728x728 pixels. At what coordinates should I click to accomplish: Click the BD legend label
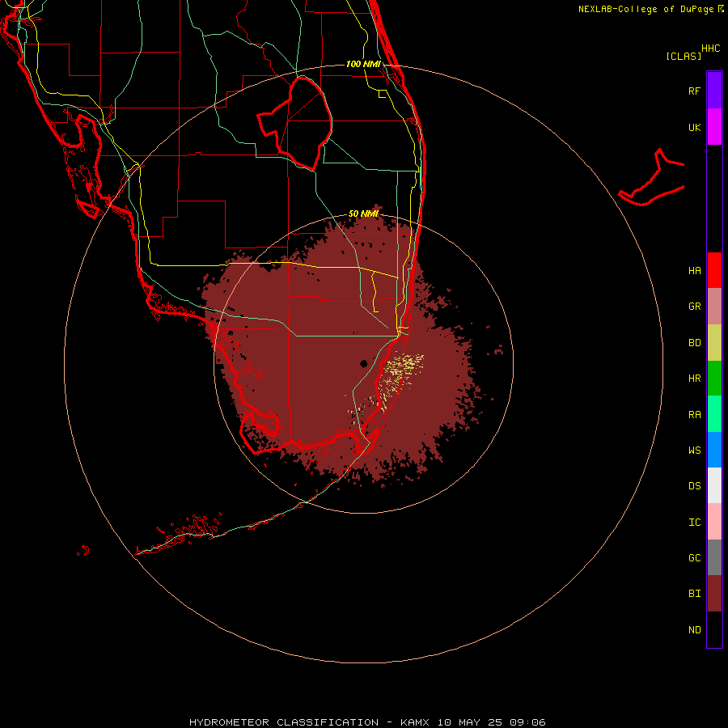(694, 343)
